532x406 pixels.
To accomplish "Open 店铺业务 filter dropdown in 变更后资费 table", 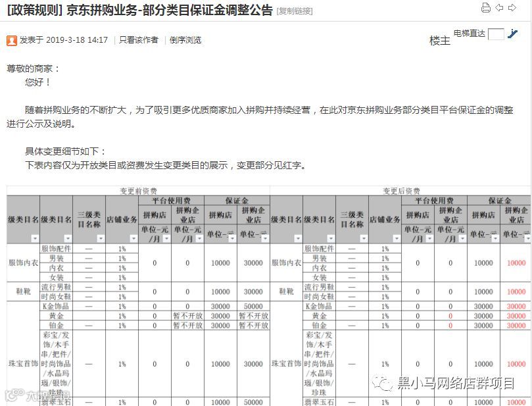I will 397,239.
